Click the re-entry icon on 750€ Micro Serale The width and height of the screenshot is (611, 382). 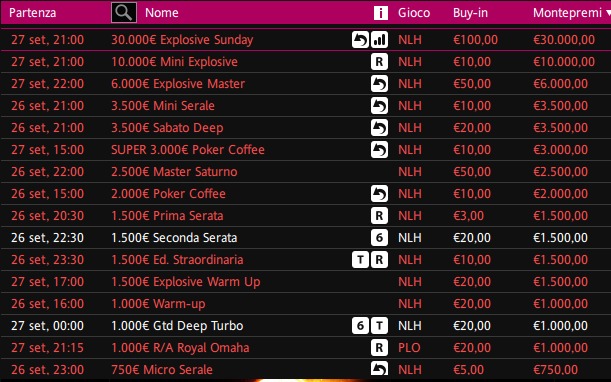379,369
